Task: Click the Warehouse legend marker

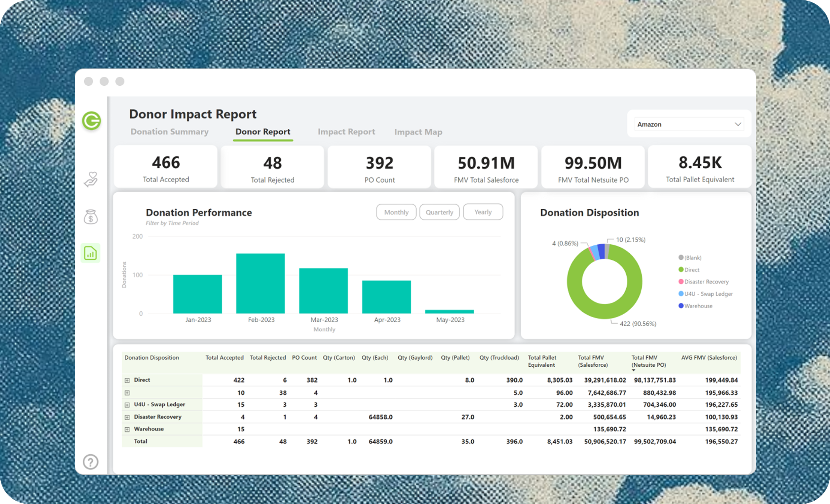Action: [x=681, y=306]
